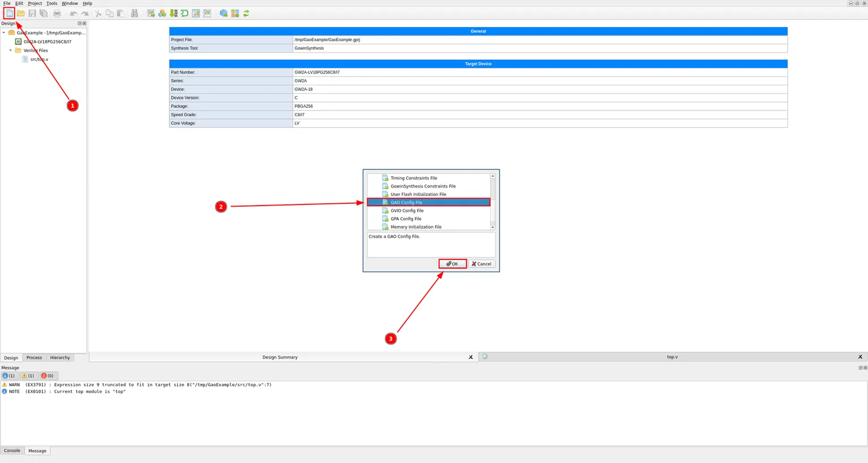Viewport: 868px width, 463px height.
Task: Switch to the Design tab
Action: (11, 357)
